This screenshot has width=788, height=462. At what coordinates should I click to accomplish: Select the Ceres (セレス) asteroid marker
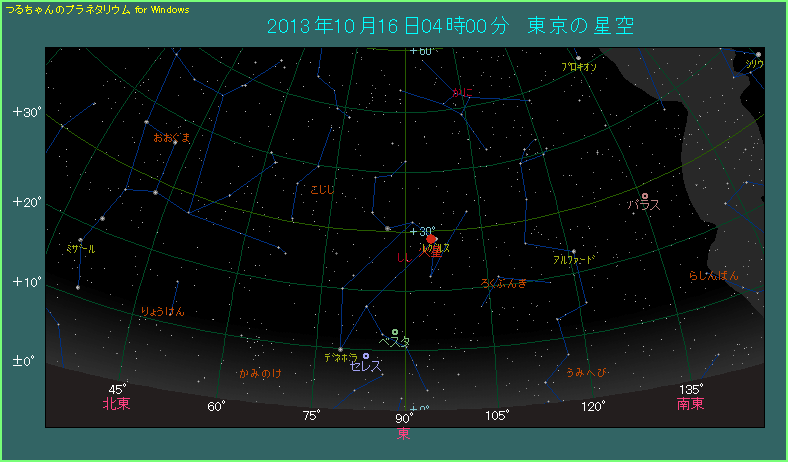[x=366, y=356]
